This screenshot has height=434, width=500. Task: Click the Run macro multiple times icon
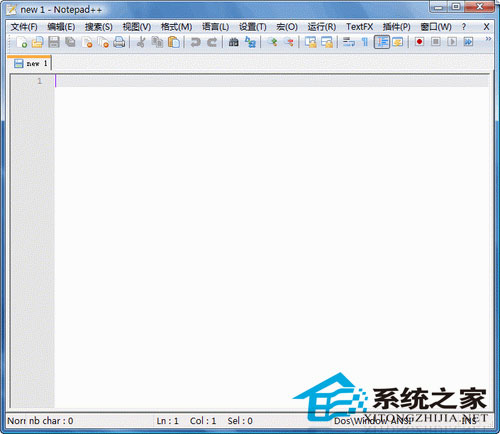tap(468, 42)
